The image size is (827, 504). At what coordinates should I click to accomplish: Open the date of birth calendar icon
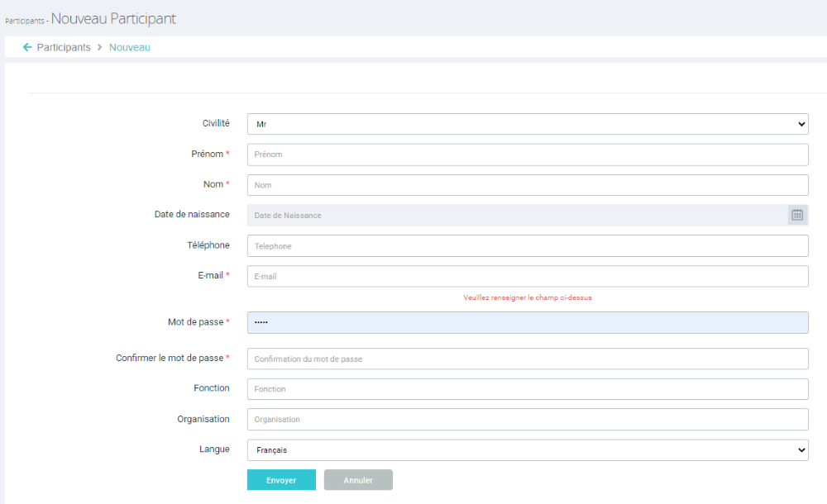(x=797, y=215)
